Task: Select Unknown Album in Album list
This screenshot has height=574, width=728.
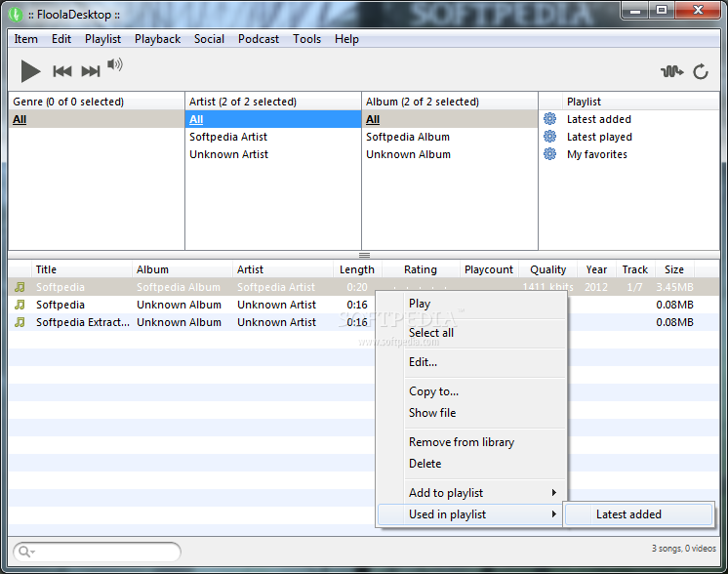Action: tap(450, 154)
